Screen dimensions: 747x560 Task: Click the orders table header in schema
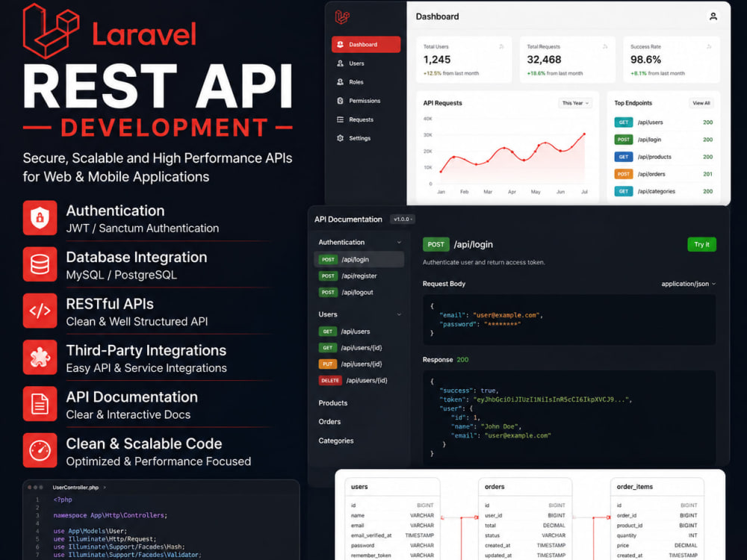coord(525,487)
